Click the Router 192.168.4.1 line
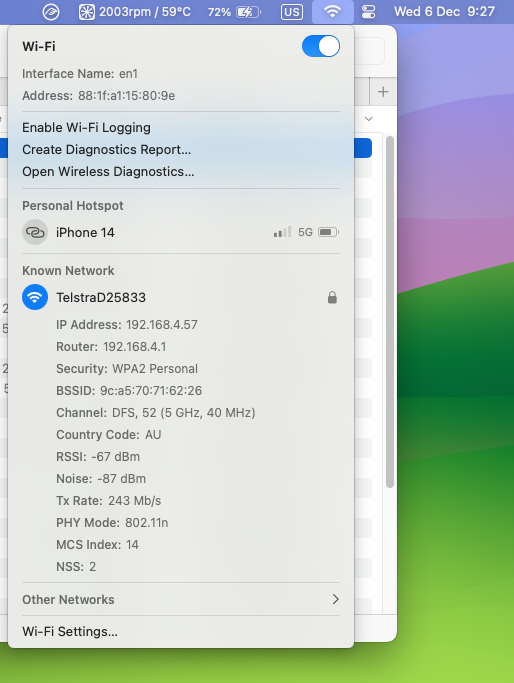The image size is (514, 683). pyautogui.click(x=111, y=347)
